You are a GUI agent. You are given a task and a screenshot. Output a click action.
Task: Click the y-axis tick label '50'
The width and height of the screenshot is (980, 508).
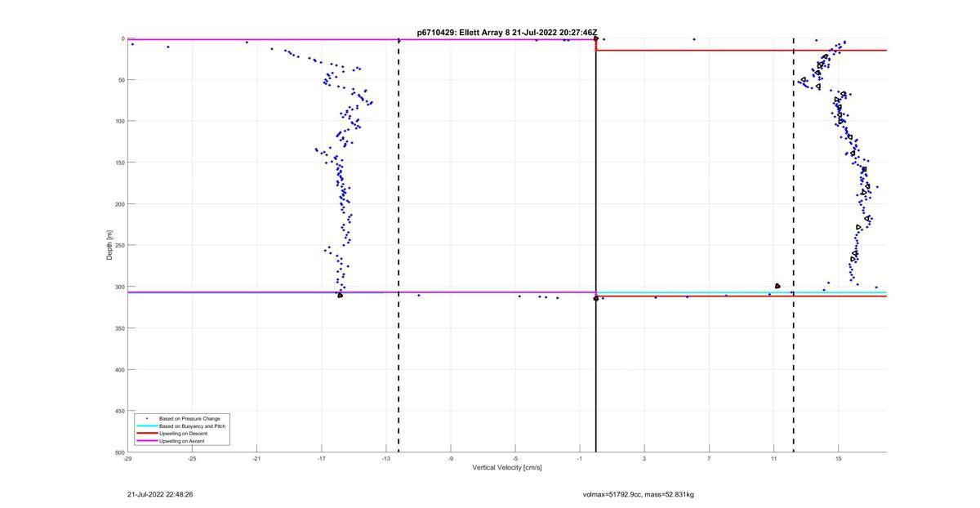121,80
